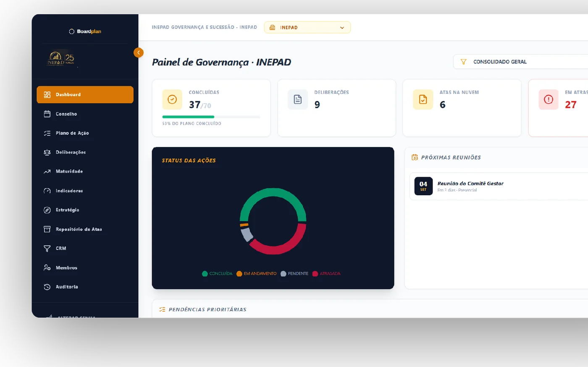Click the Dashboard grid icon in sidebar
588x367 pixels.
click(x=47, y=94)
